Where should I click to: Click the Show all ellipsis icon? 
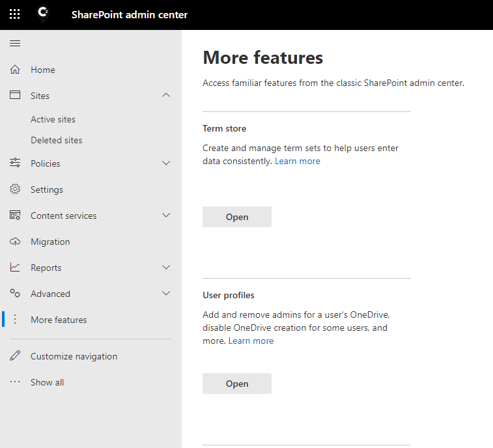[x=15, y=382]
